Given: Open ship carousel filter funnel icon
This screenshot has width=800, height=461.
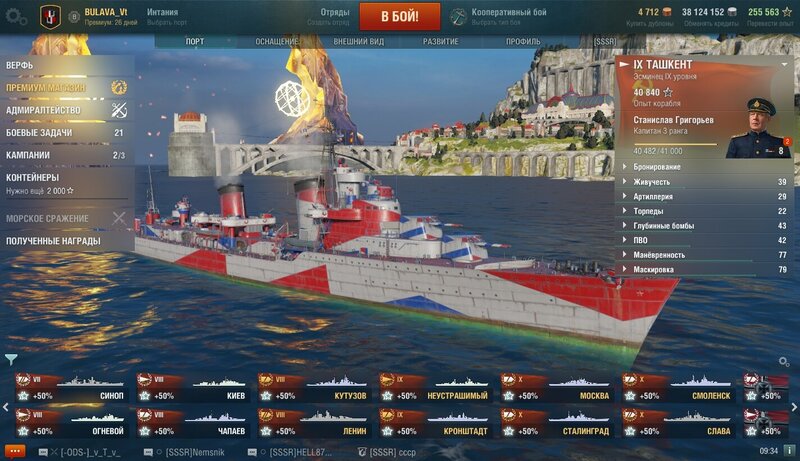Looking at the screenshot, I should 11,360.
